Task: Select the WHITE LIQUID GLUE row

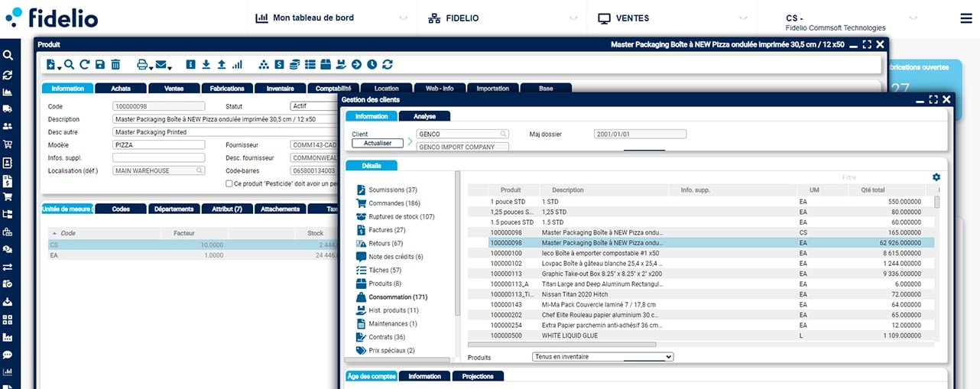Action: point(700,336)
